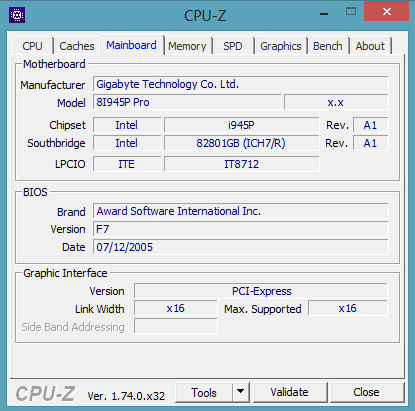
Task: Click the maximize window button
Action: 351,12
